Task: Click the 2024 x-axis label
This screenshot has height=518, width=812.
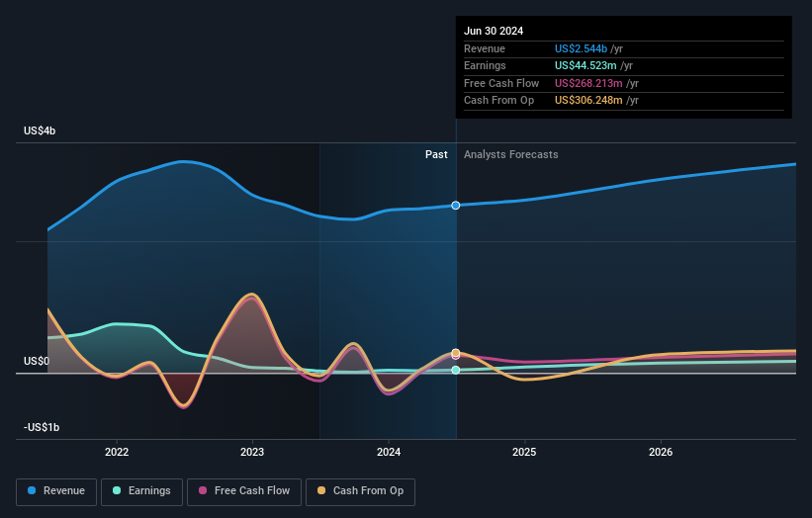Action: click(x=389, y=453)
